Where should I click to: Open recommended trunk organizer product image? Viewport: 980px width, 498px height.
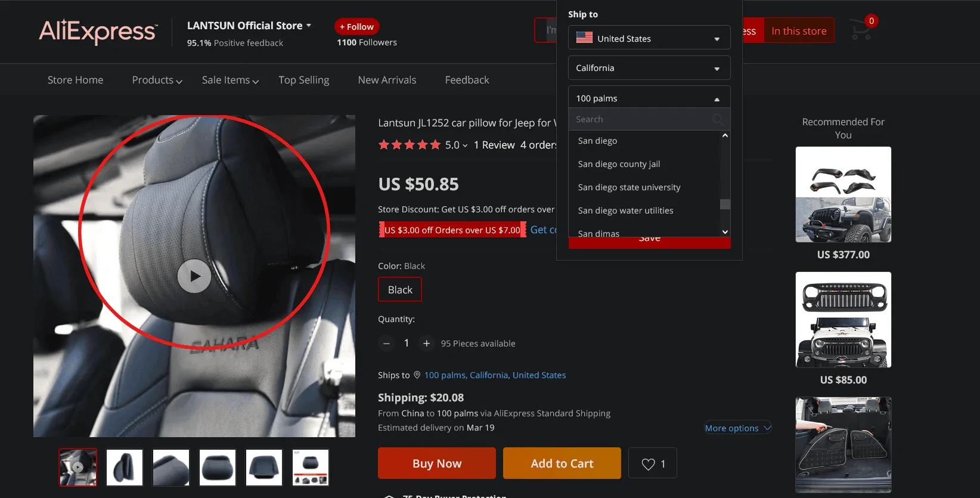(843, 445)
